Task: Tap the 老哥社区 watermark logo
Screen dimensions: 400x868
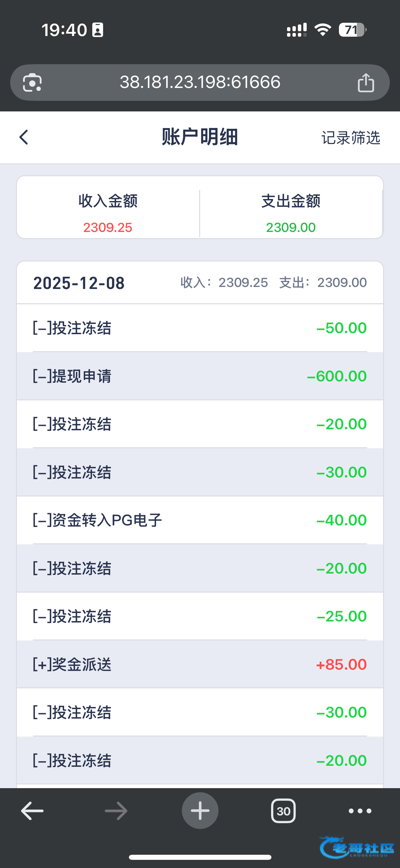Action: point(357,848)
